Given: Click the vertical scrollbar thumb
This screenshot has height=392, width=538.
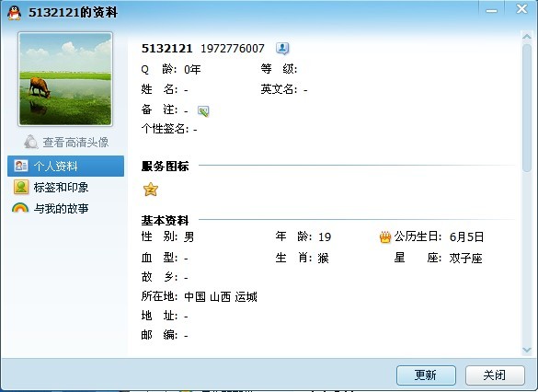Looking at the screenshot, I should [x=527, y=108].
